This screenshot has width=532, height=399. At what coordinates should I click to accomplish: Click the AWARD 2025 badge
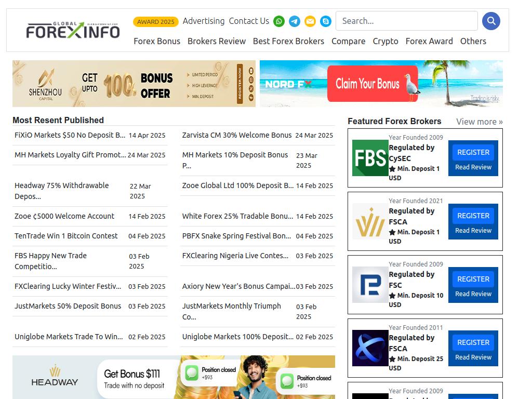(156, 22)
